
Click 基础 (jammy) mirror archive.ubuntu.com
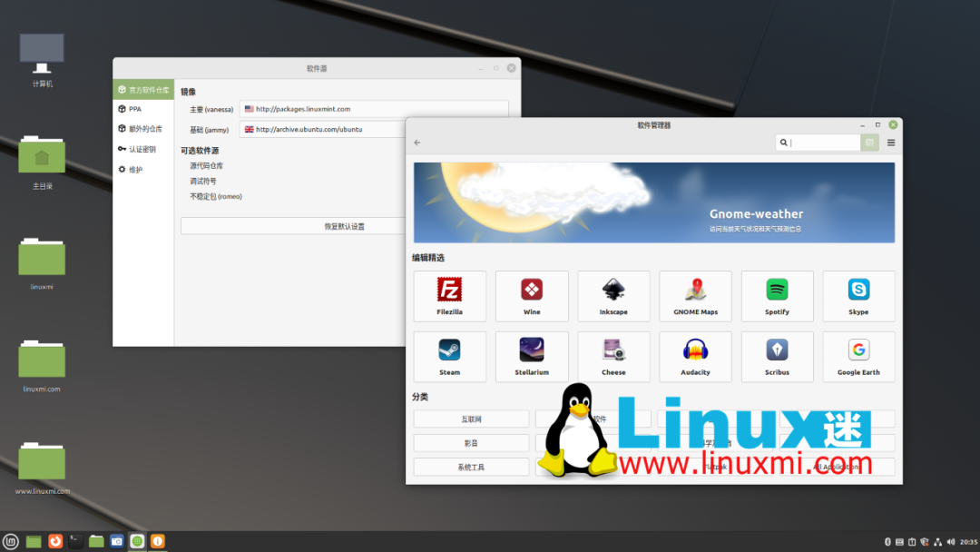[322, 130]
